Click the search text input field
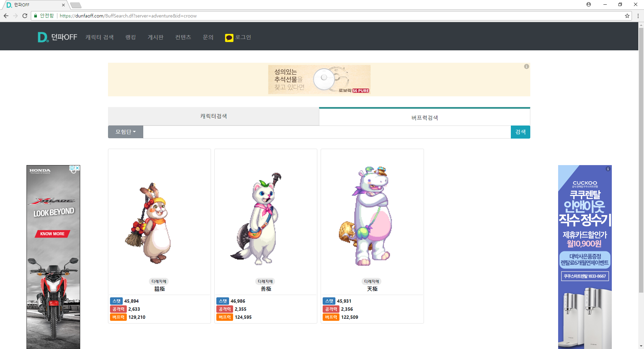The image size is (644, 349). point(327,132)
